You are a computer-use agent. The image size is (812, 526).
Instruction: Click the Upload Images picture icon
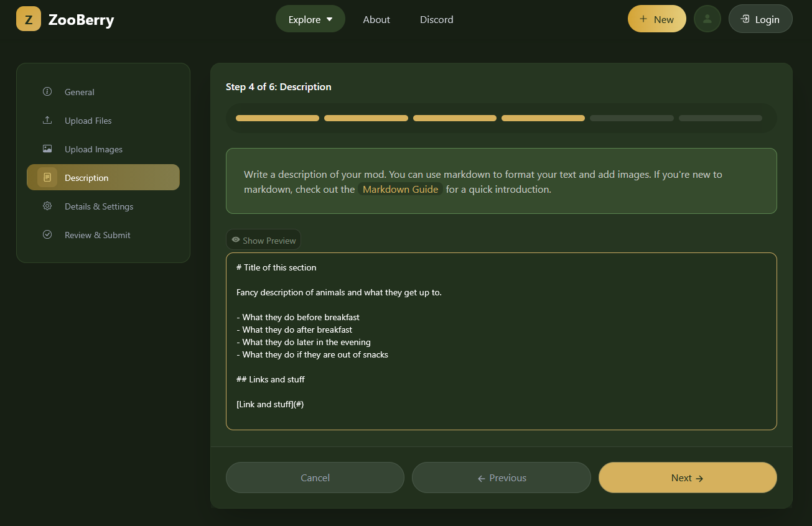click(47, 149)
